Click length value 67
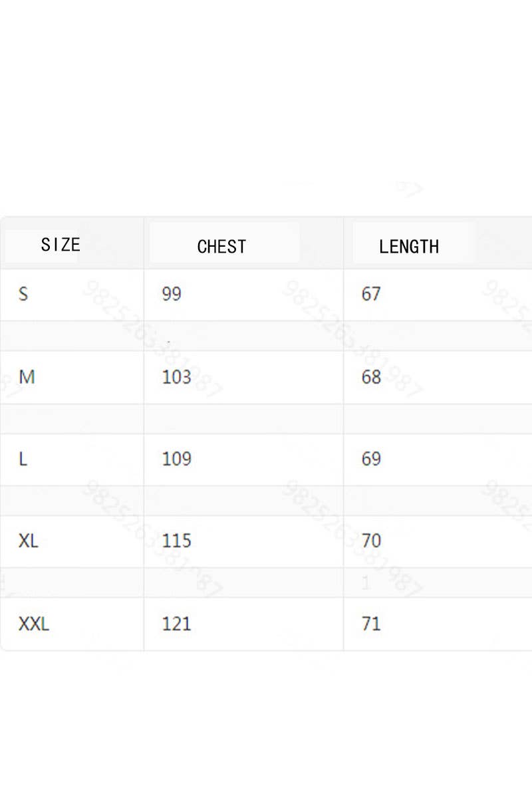The height and width of the screenshot is (798, 532). [x=371, y=294]
